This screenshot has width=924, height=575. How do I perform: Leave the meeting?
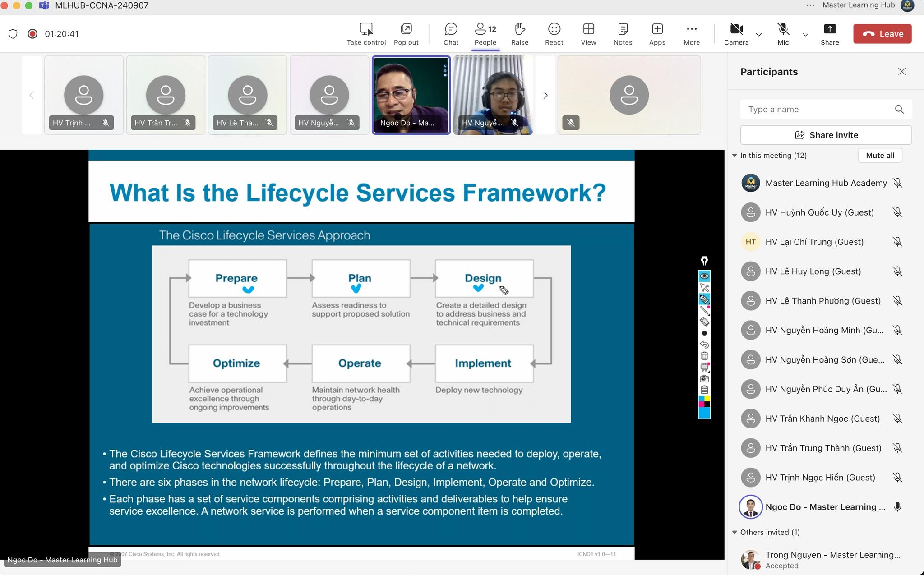882,34
